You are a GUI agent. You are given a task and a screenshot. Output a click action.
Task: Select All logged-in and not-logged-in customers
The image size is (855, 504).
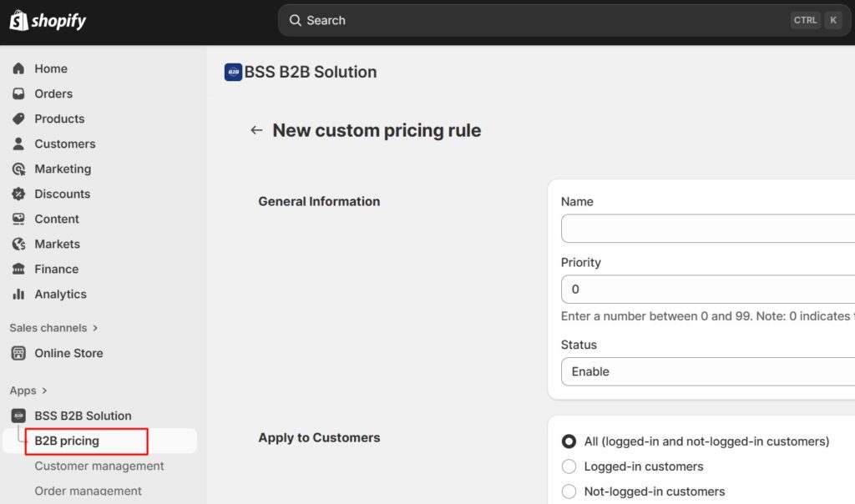coord(569,441)
